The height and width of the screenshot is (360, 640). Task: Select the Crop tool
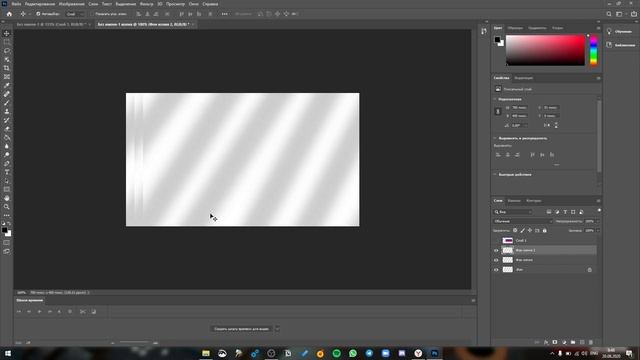[7, 68]
